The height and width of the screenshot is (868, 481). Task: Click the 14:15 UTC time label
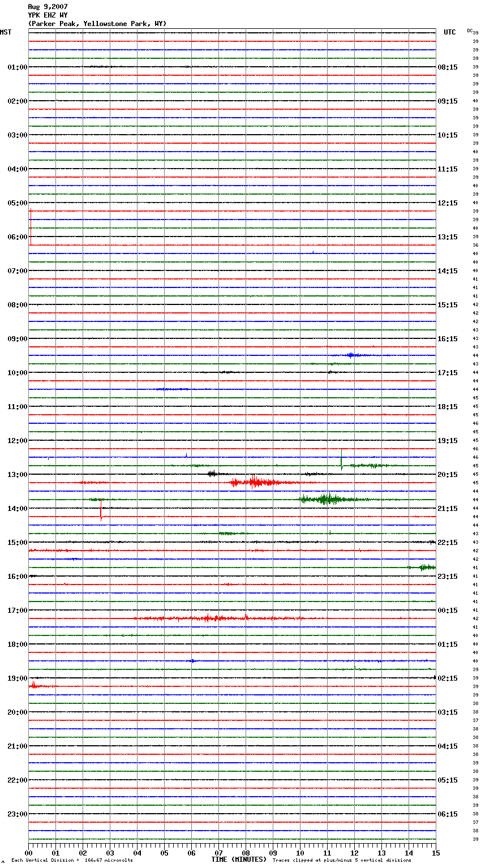(448, 271)
